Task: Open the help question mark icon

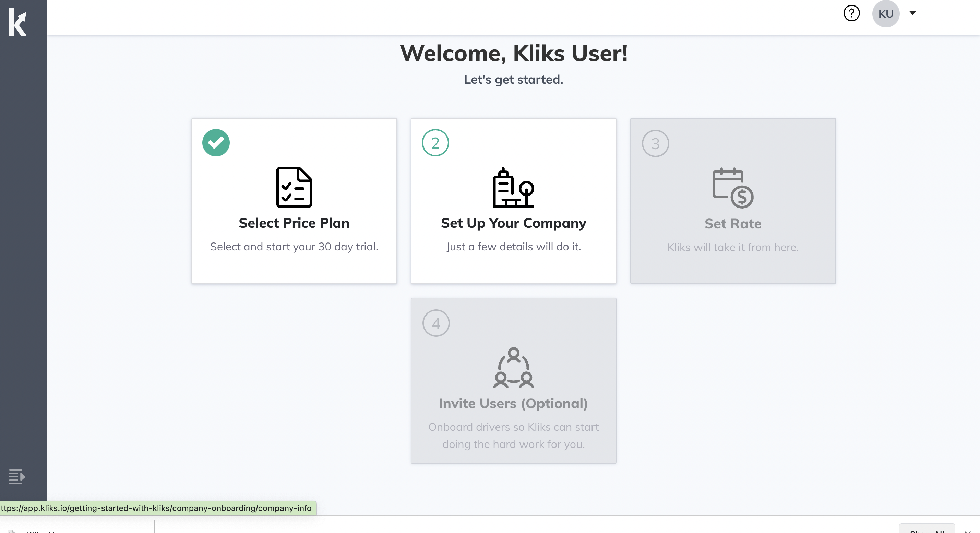Action: [x=851, y=13]
